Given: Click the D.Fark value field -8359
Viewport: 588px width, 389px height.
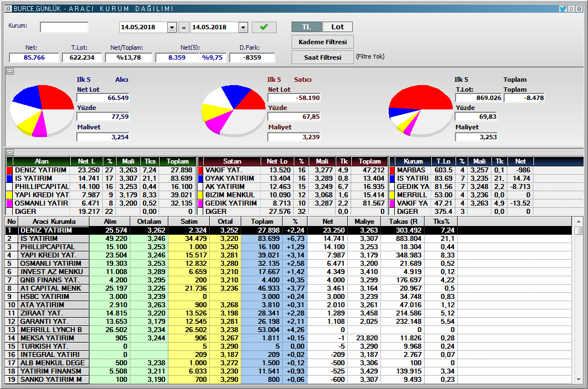Looking at the screenshot, I should pos(252,57).
